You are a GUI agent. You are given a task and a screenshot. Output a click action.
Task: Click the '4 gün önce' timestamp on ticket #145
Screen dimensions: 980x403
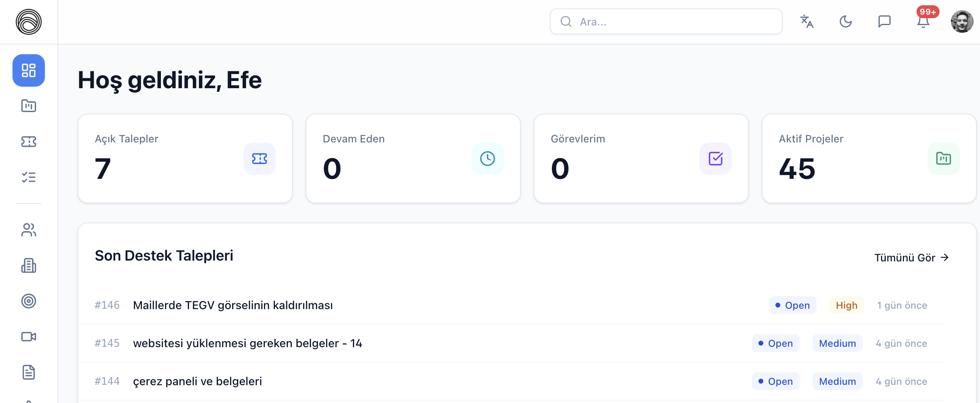coord(902,344)
